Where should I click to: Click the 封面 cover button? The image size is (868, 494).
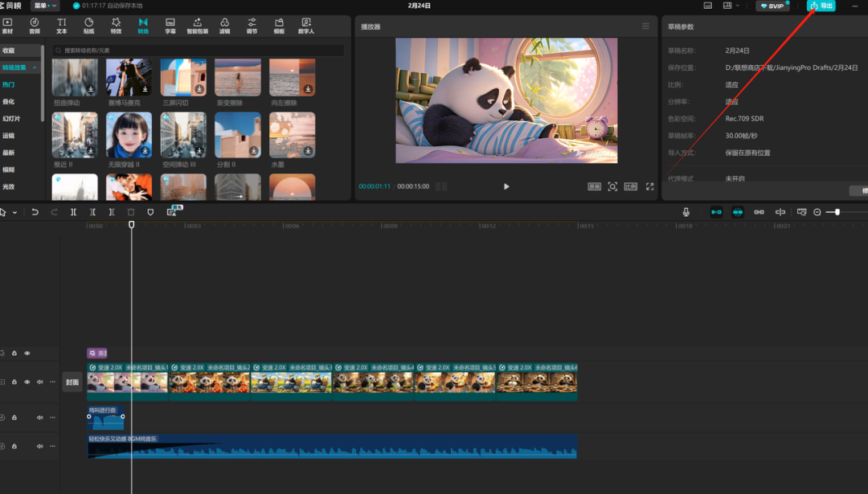(x=72, y=382)
